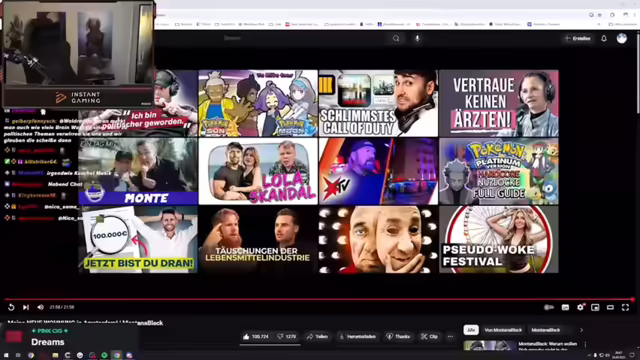
Task: Expand more actions three-dot menu
Action: (x=450, y=337)
